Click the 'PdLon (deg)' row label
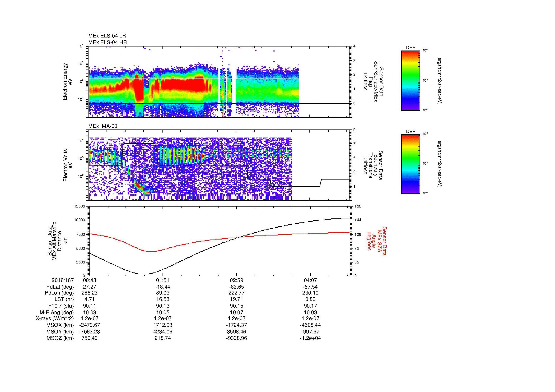The image size is (555, 392). coord(59,293)
